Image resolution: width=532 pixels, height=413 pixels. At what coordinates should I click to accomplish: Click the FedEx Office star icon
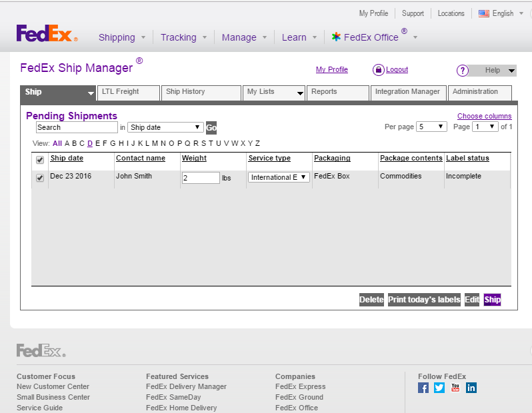336,37
